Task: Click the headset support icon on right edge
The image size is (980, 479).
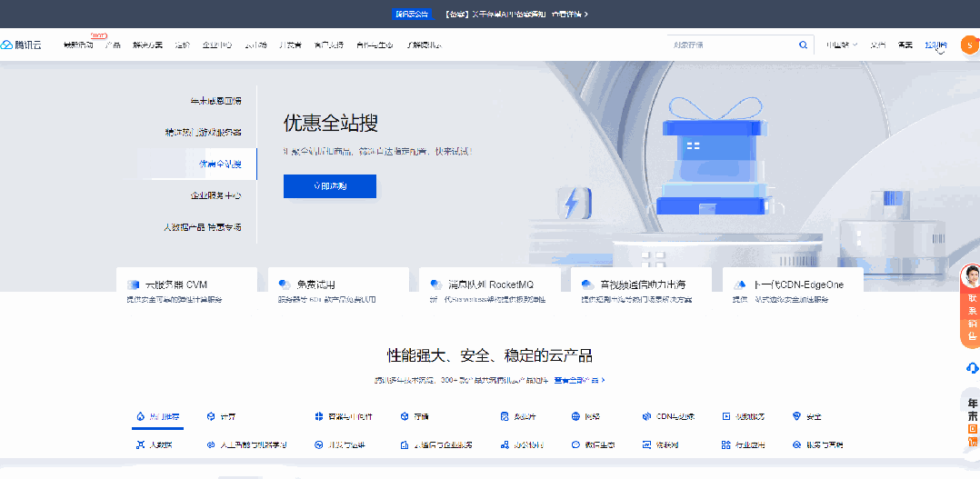Action: (972, 368)
